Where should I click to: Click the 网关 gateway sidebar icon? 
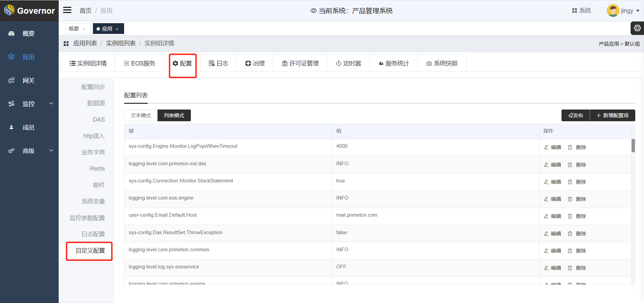11,81
